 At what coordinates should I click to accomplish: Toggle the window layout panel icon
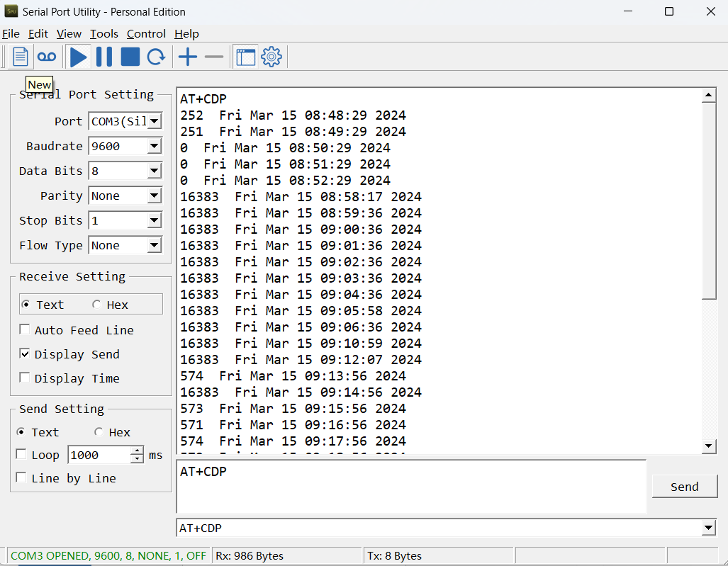click(x=245, y=57)
